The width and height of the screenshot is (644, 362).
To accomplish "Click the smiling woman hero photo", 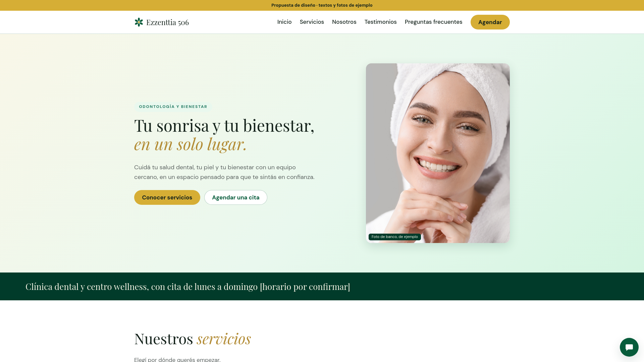I will click(438, 153).
